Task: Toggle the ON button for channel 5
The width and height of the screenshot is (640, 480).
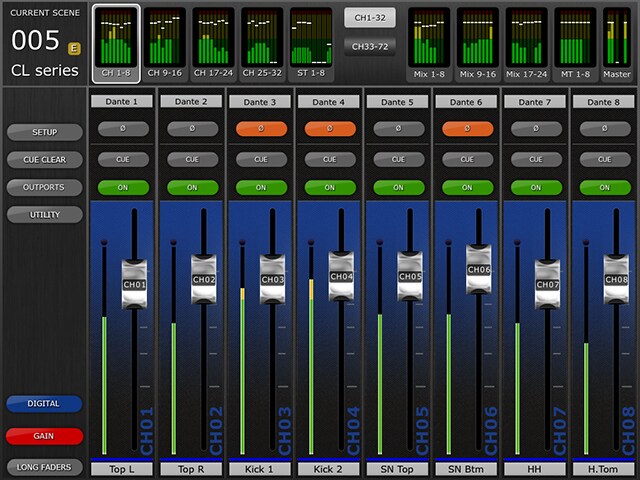Action: (x=398, y=187)
